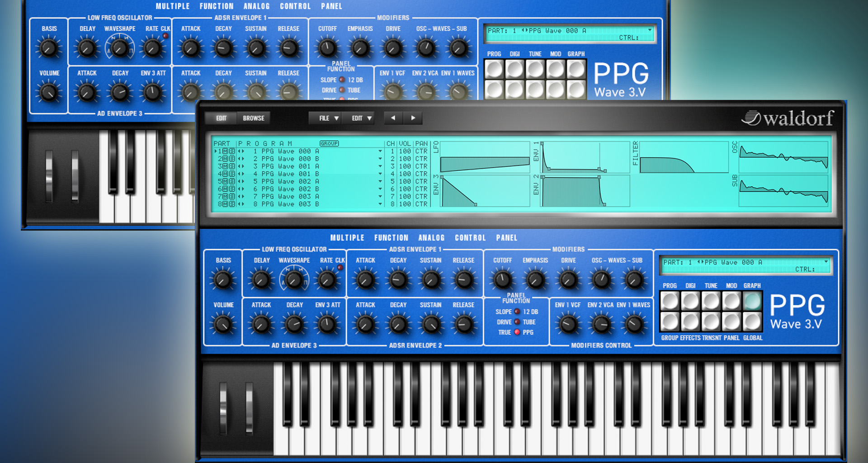Click the WAVESHAPE knob in front window
Image resolution: width=868 pixels, height=463 pixels.
tap(294, 280)
